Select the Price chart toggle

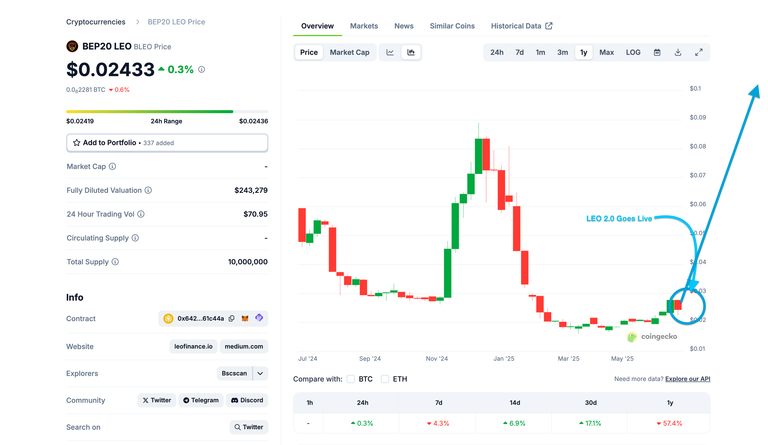tap(309, 52)
